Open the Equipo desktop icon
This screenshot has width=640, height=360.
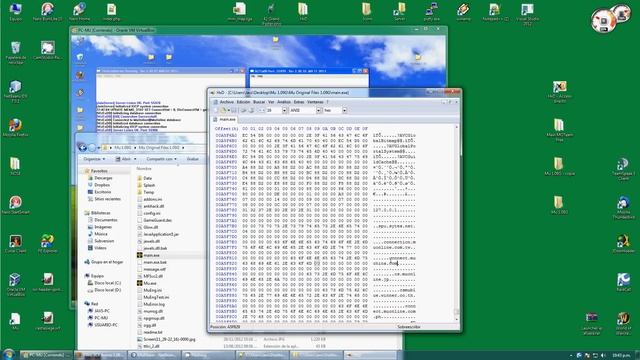coord(16,11)
